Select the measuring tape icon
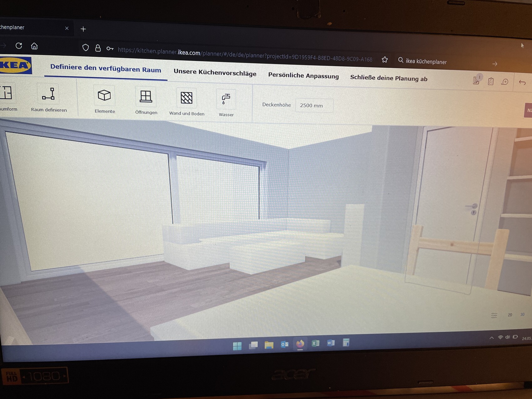The image size is (532, 399). [505, 82]
